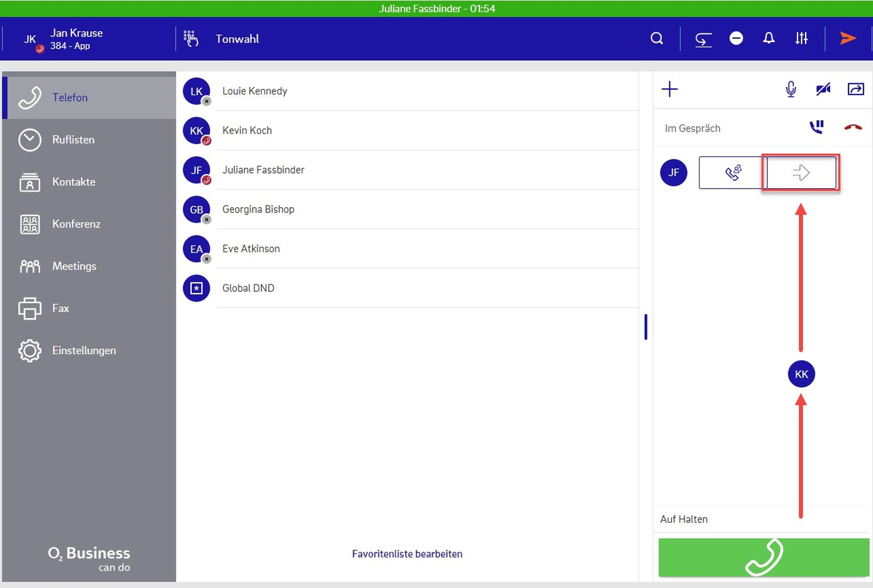This screenshot has width=873, height=588.
Task: Switch to the Konferenz section
Action: pos(76,224)
